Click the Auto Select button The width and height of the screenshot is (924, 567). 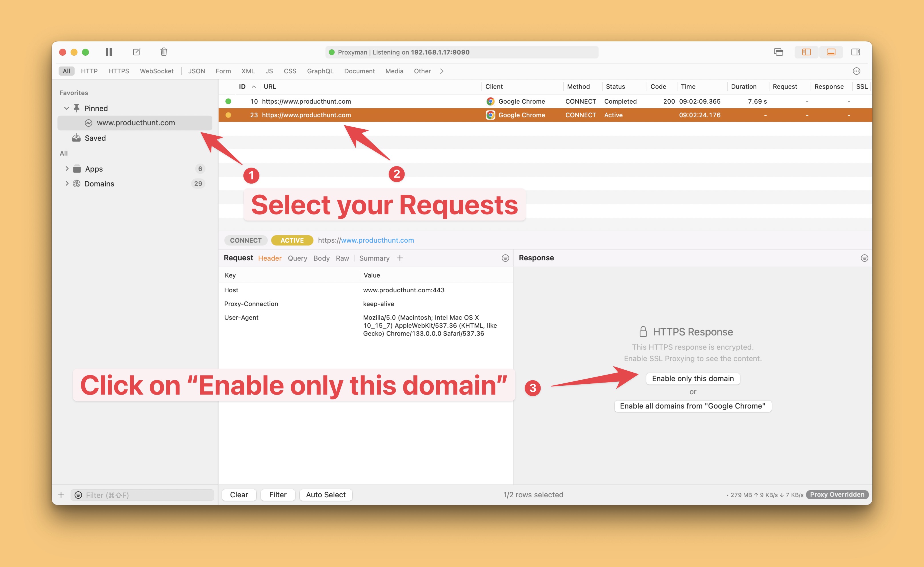tap(326, 494)
